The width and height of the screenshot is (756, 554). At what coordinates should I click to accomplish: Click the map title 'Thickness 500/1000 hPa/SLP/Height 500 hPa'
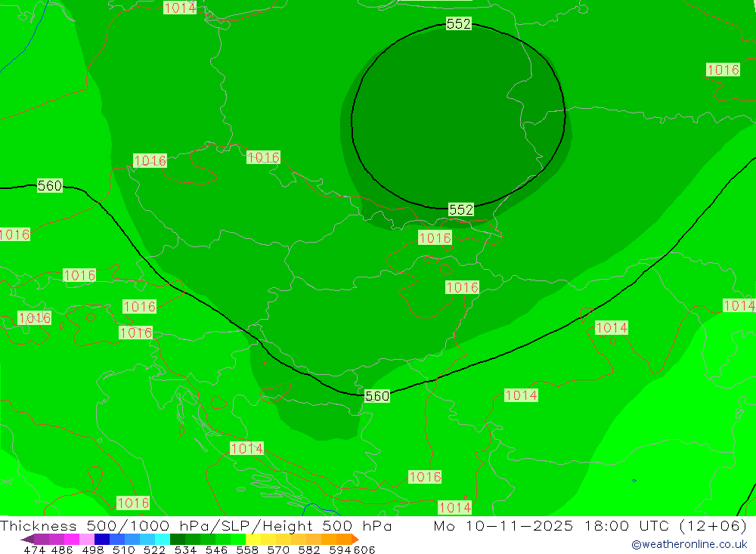tap(196, 525)
